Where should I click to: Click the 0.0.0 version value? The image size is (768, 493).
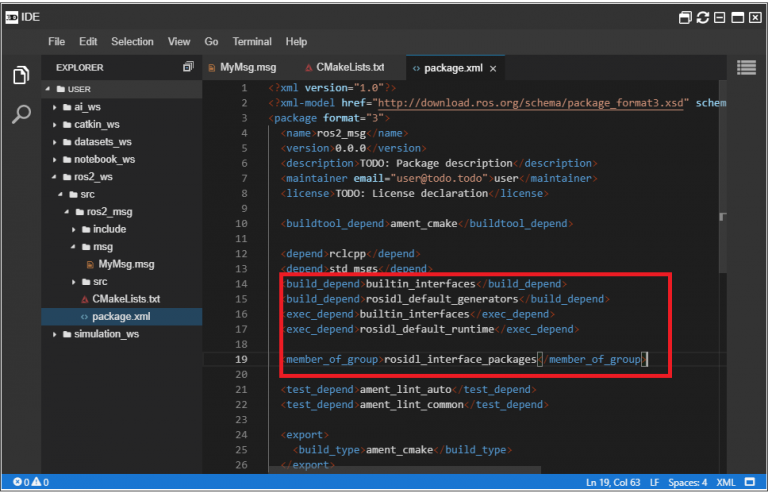pos(351,148)
